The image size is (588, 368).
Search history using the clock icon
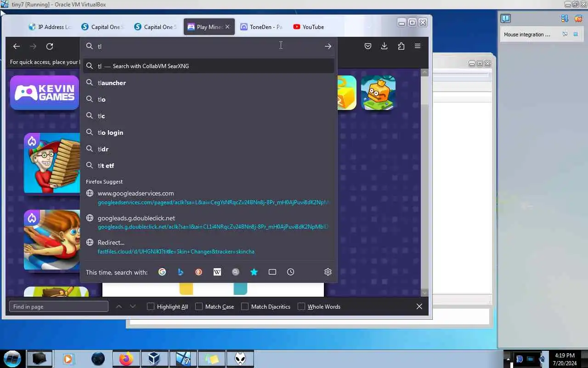click(x=291, y=272)
